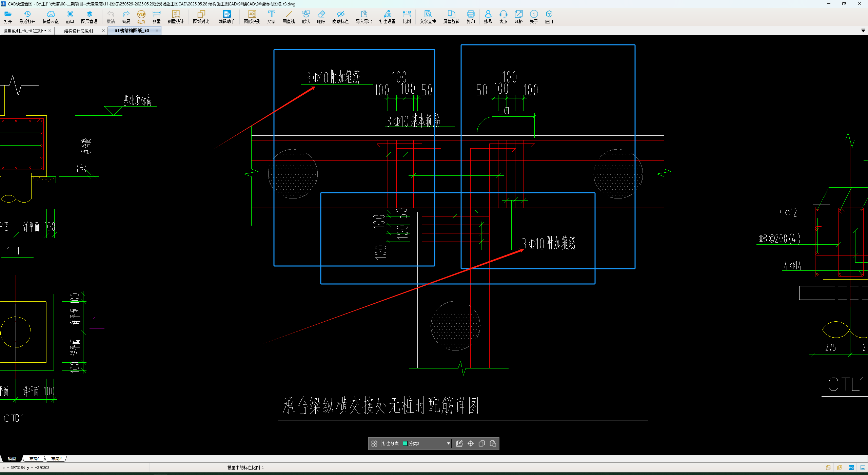Viewport: 868px width, 475px height.
Task: Select the 画直线 draw line tool
Action: click(x=289, y=17)
